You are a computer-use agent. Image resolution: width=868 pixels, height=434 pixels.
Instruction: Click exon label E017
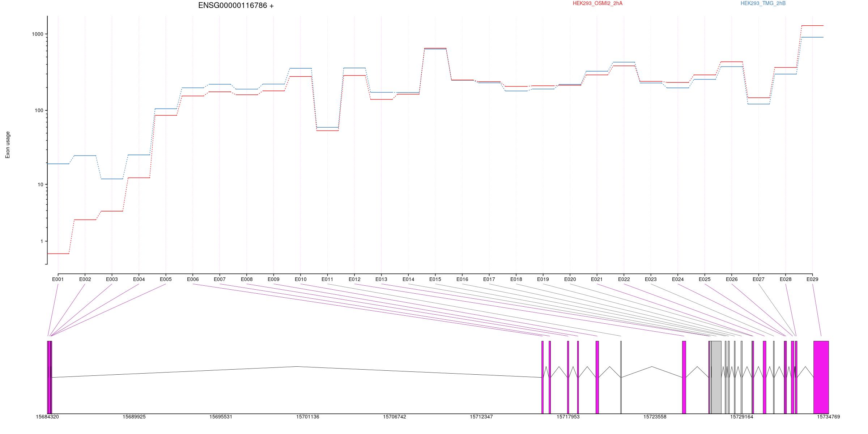[x=489, y=279]
